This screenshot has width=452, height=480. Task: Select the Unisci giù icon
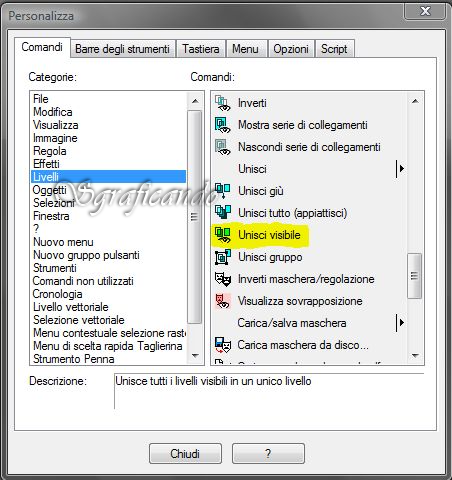[x=222, y=191]
